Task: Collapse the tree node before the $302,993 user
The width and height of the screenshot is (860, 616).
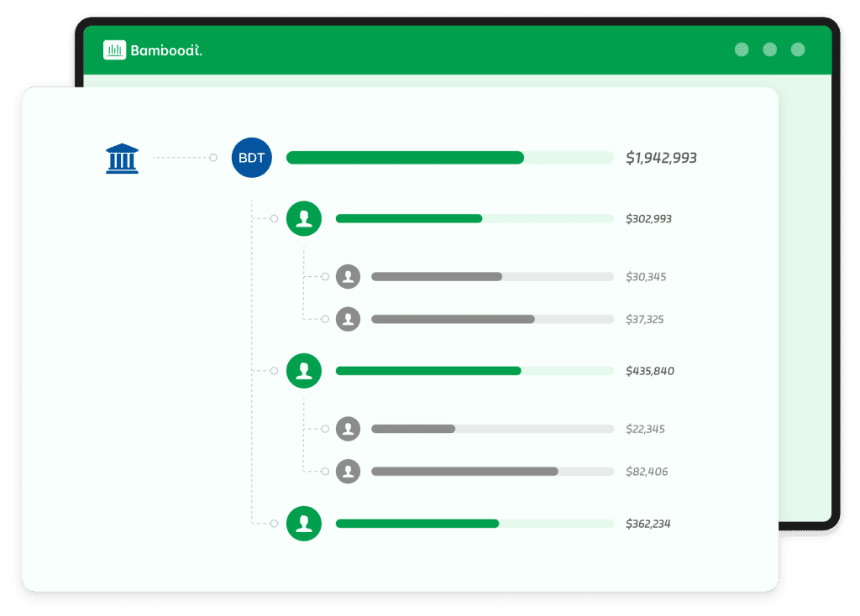Action: click(274, 218)
